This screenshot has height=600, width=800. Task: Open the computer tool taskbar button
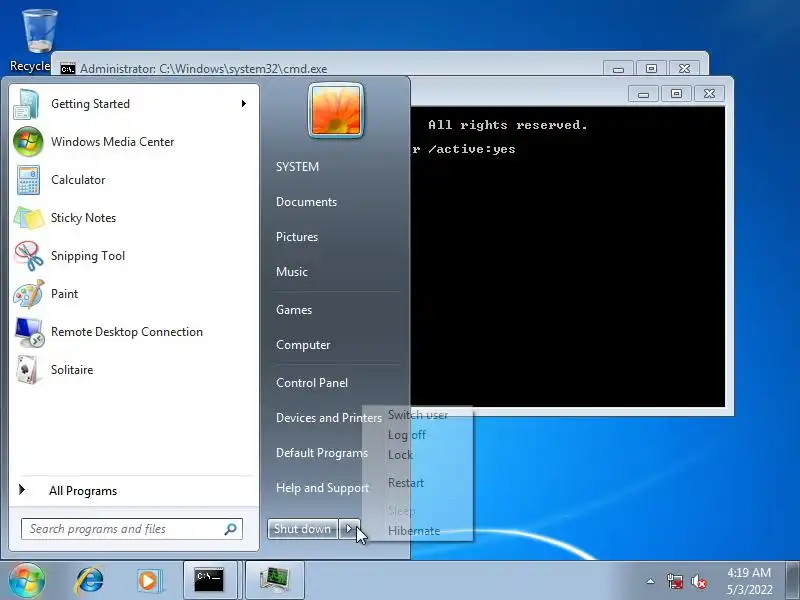click(275, 581)
